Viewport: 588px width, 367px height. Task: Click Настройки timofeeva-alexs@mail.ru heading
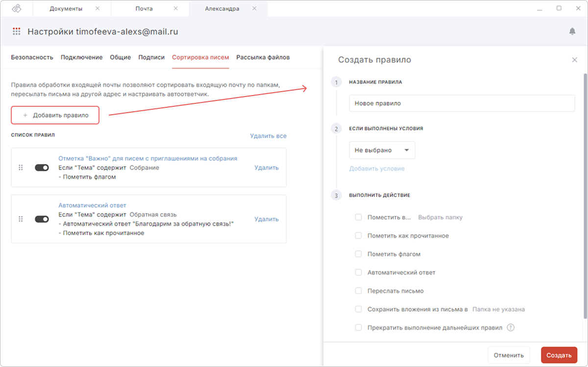click(102, 31)
